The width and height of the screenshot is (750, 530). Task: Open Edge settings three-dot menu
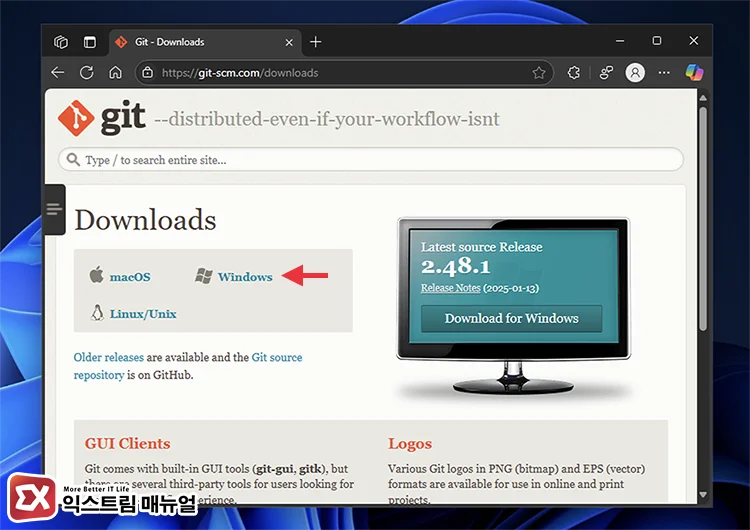click(x=664, y=73)
